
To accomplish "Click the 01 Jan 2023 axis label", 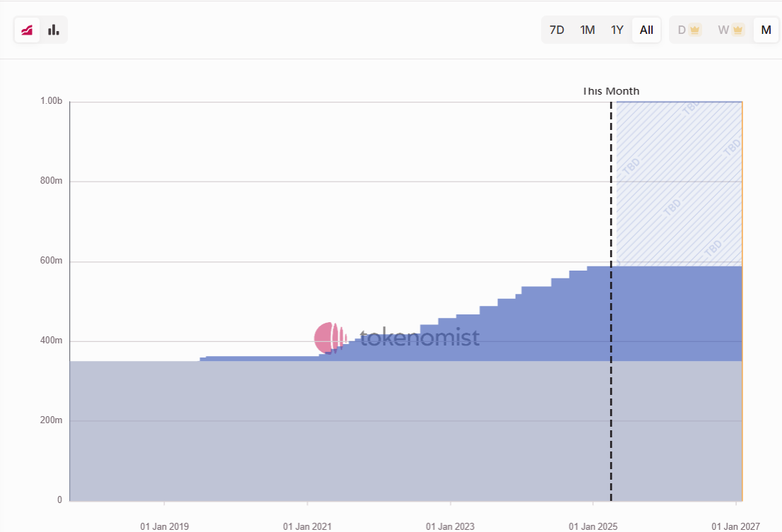I will coord(450,526).
